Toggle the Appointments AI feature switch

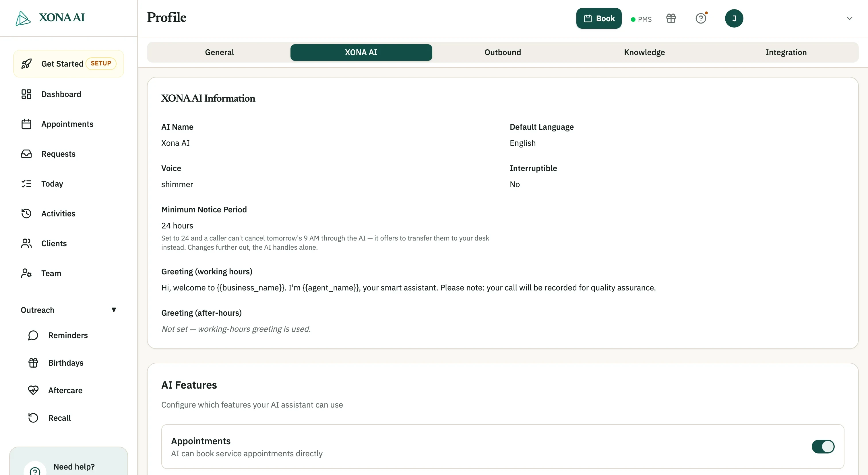tap(823, 447)
